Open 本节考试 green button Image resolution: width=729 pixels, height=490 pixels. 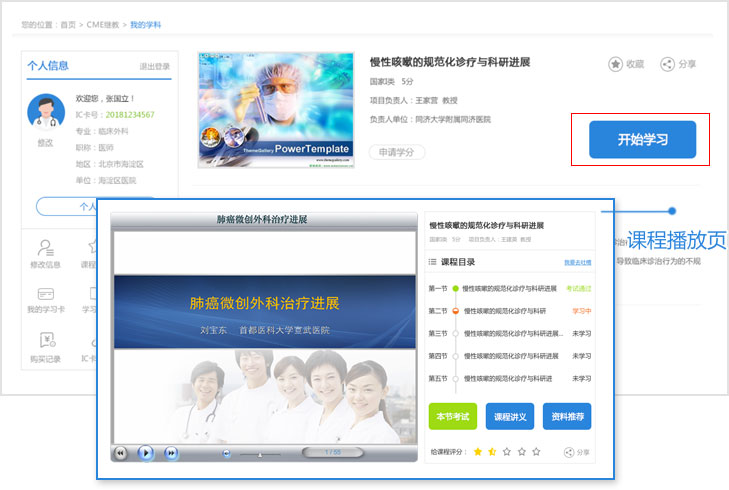click(x=453, y=417)
